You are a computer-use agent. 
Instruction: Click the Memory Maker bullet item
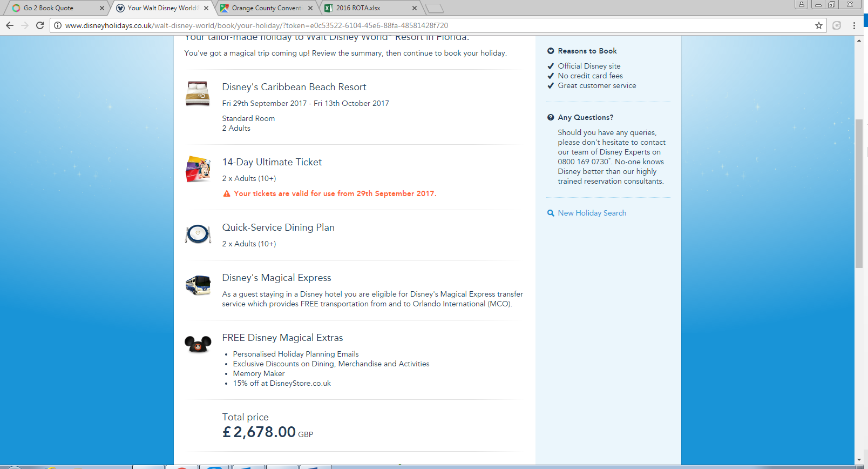(259, 373)
